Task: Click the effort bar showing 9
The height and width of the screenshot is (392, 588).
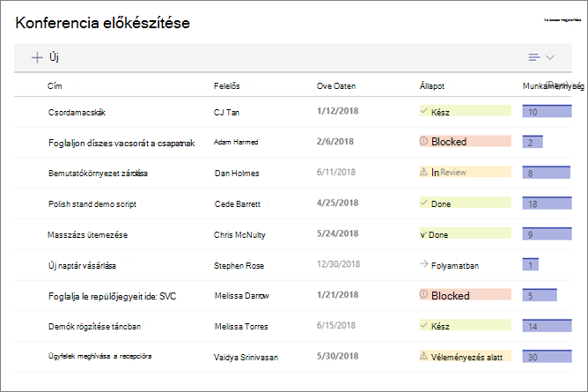Action: (x=548, y=233)
